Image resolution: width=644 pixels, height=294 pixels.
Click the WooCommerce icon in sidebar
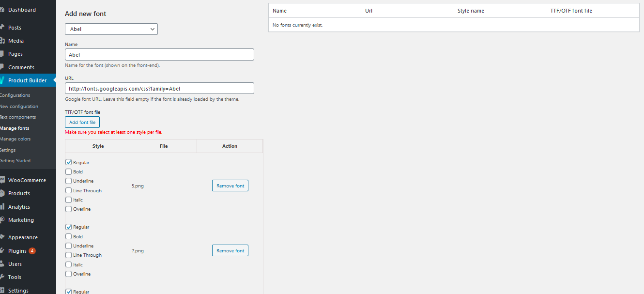[x=2, y=180]
